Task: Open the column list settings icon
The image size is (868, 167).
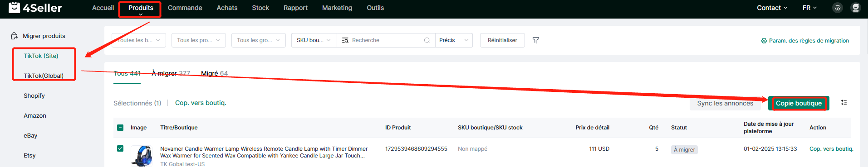Action: pos(844,103)
